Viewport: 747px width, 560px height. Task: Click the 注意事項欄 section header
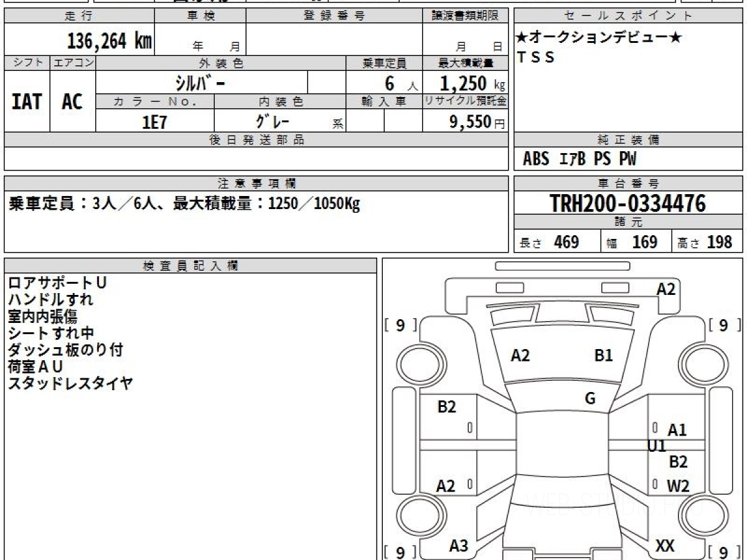click(x=256, y=184)
